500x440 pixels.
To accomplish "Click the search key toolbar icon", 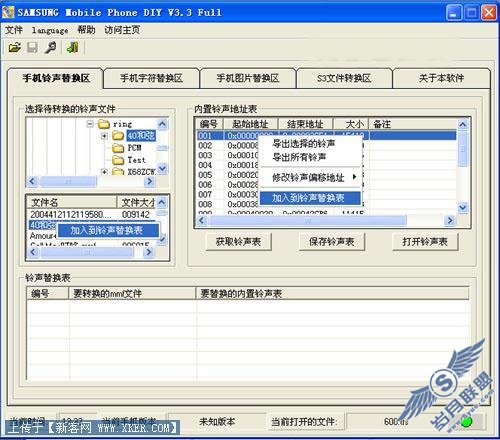I will (x=51, y=47).
